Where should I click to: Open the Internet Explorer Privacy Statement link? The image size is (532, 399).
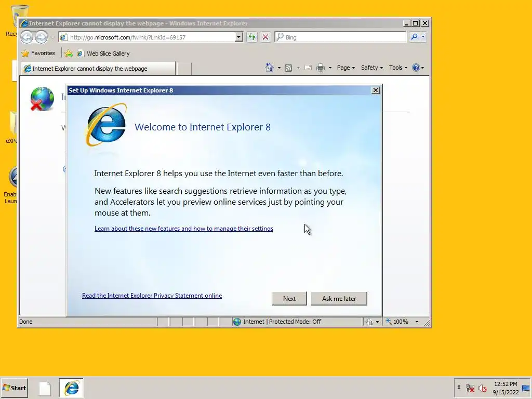click(152, 296)
